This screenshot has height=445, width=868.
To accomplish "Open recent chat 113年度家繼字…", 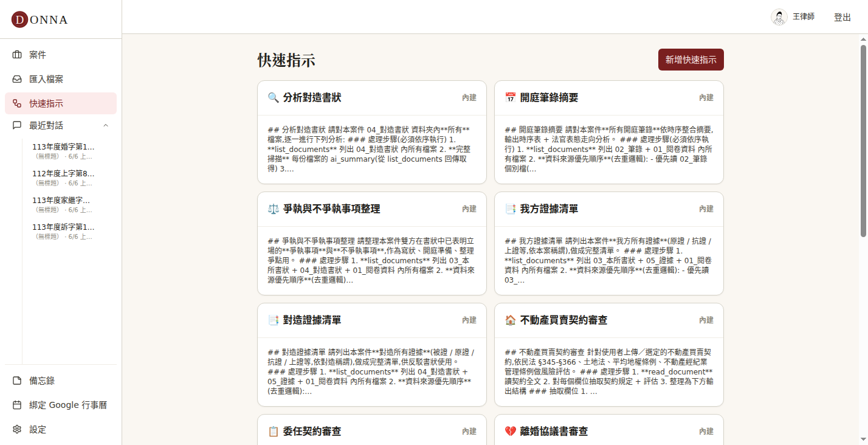I will coord(69,205).
